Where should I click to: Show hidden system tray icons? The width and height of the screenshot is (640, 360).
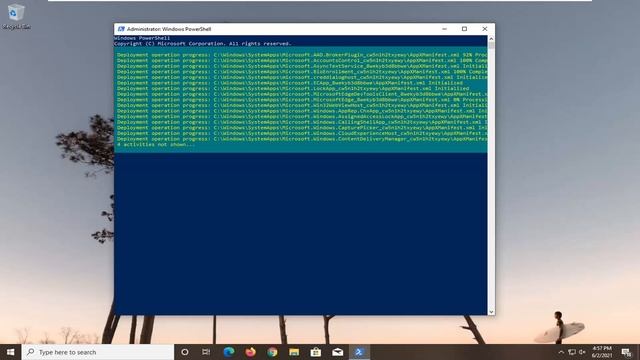561,352
